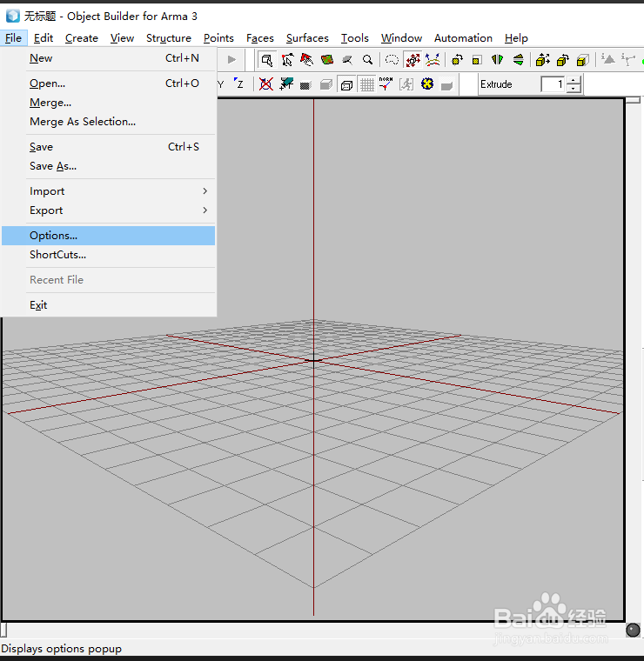Click the red-crossed circle icon

pyautogui.click(x=265, y=83)
